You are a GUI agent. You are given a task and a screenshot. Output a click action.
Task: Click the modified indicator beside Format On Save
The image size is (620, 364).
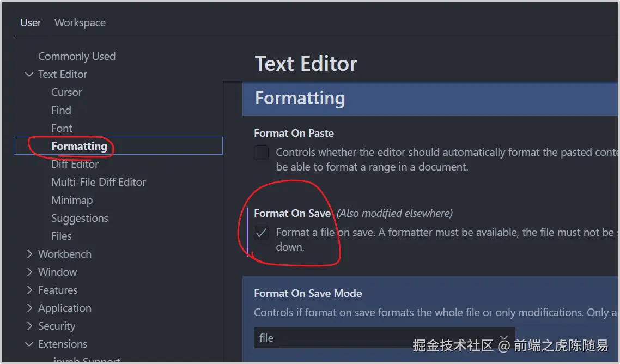pyautogui.click(x=248, y=233)
